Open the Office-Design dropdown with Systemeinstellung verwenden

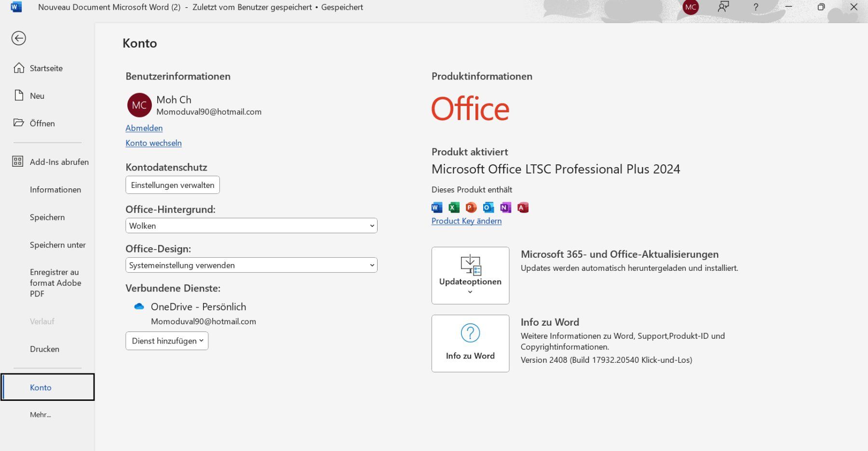click(x=251, y=265)
